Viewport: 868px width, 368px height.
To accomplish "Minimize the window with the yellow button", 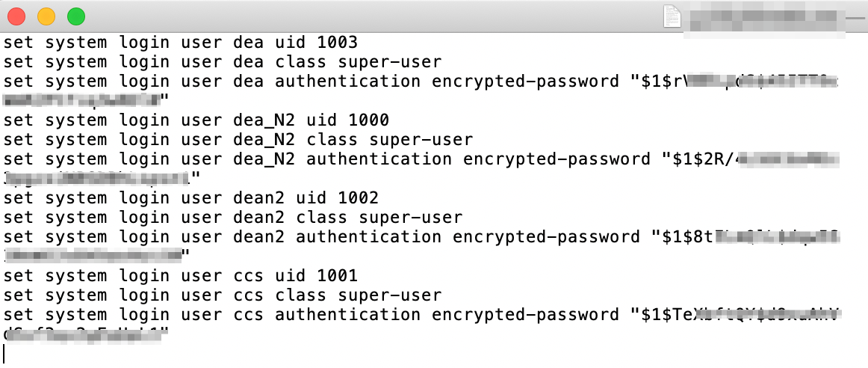I will pos(46,16).
